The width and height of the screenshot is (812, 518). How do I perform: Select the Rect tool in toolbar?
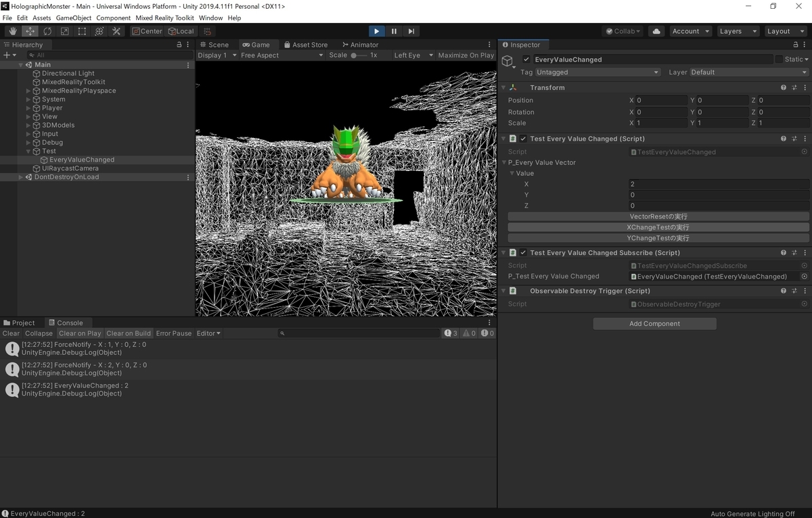point(82,31)
